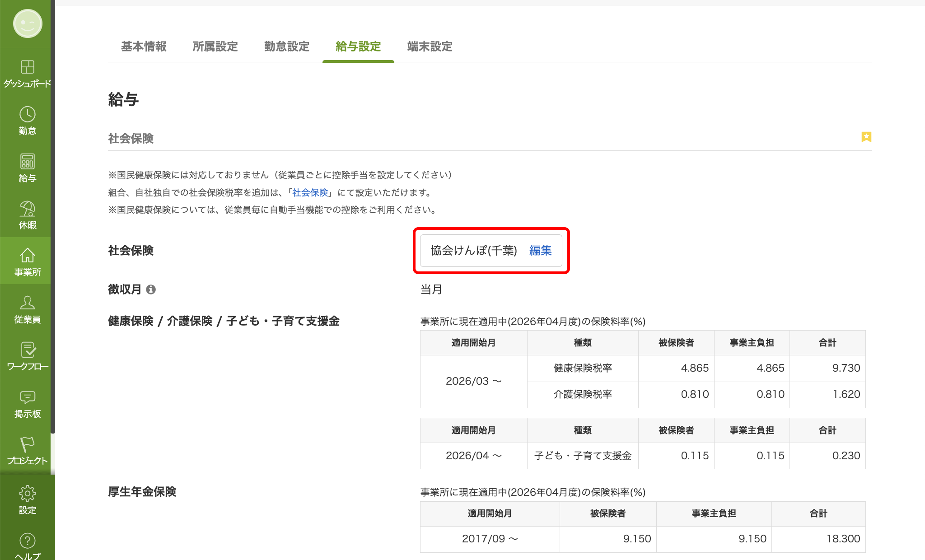Click the smiley face logo avatar
The image size is (925, 560).
(28, 23)
